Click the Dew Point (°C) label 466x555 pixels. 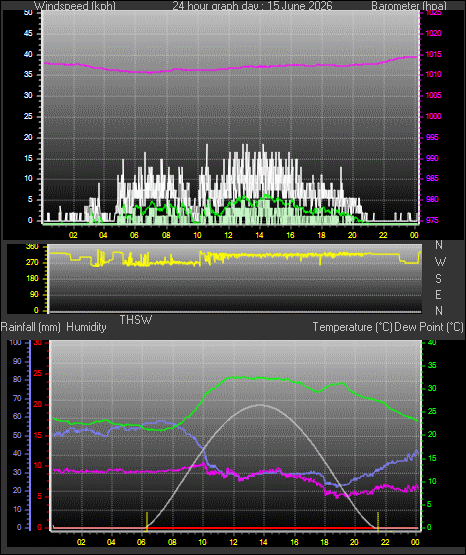pos(428,327)
